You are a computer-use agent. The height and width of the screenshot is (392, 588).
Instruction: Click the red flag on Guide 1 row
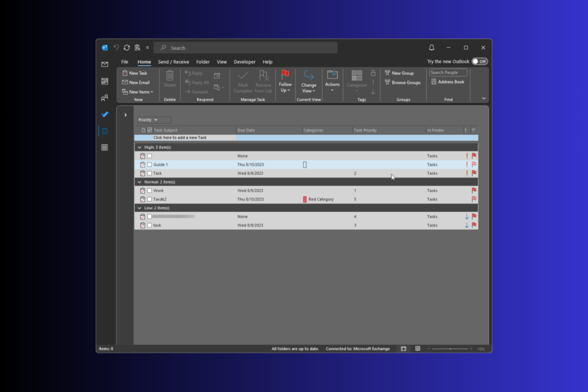click(x=474, y=165)
